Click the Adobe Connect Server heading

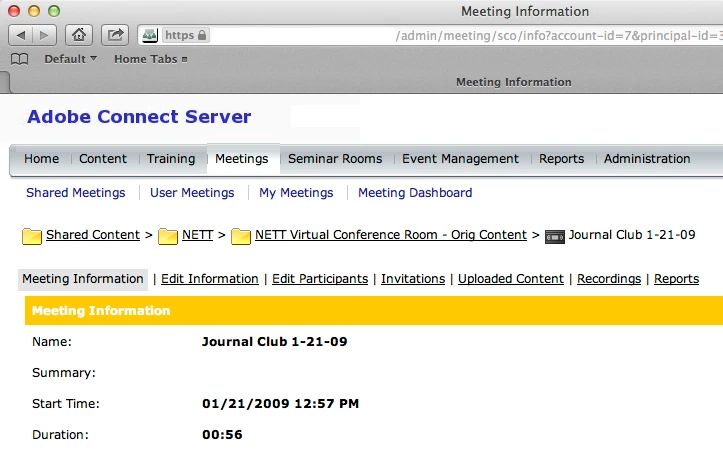pyautogui.click(x=139, y=117)
